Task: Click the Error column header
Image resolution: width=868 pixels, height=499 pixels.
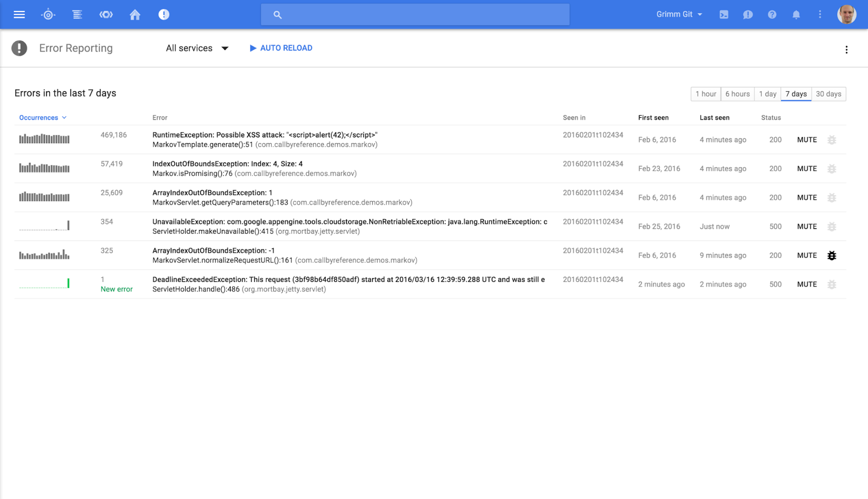Action: click(x=160, y=118)
